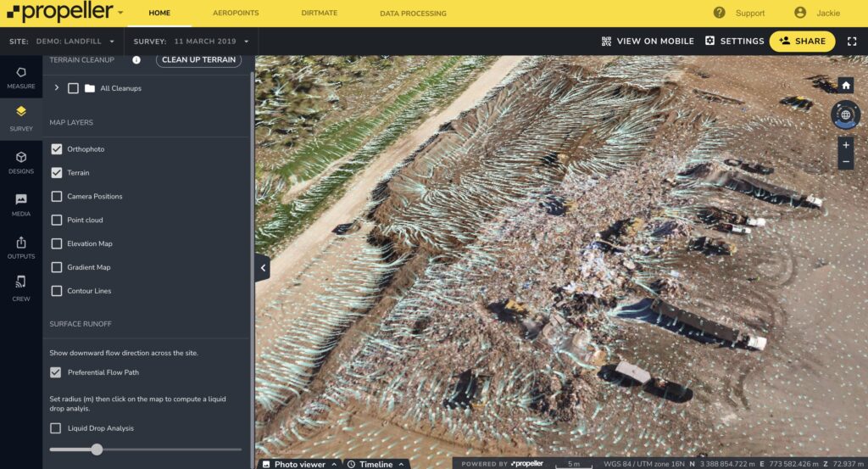Enable the Point cloud layer
The height and width of the screenshot is (469, 868).
(57, 220)
